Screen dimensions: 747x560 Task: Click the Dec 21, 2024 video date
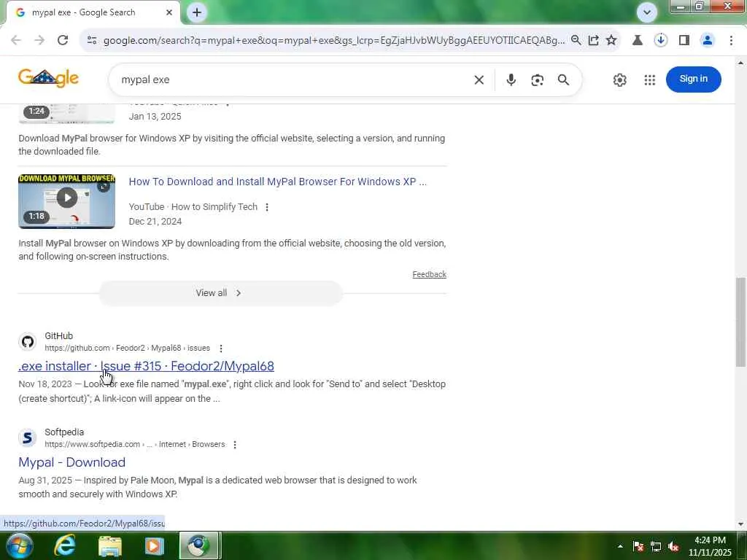click(155, 222)
